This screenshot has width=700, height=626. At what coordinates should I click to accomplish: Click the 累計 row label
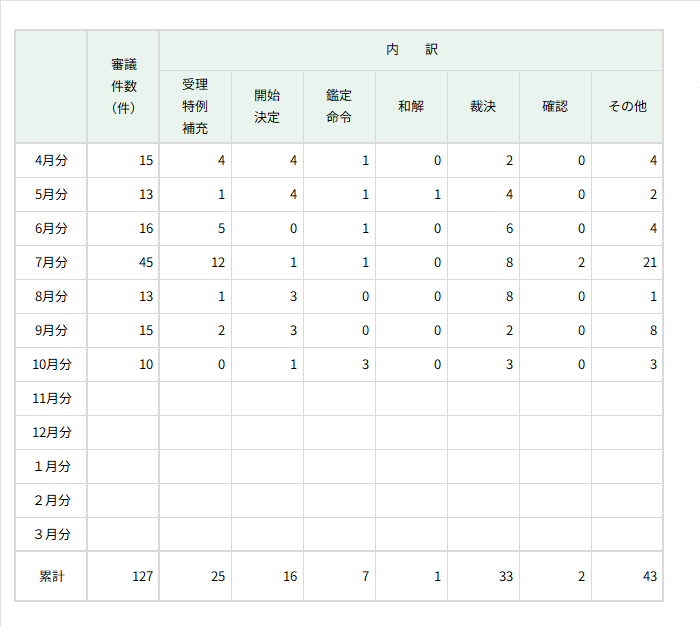[51, 576]
